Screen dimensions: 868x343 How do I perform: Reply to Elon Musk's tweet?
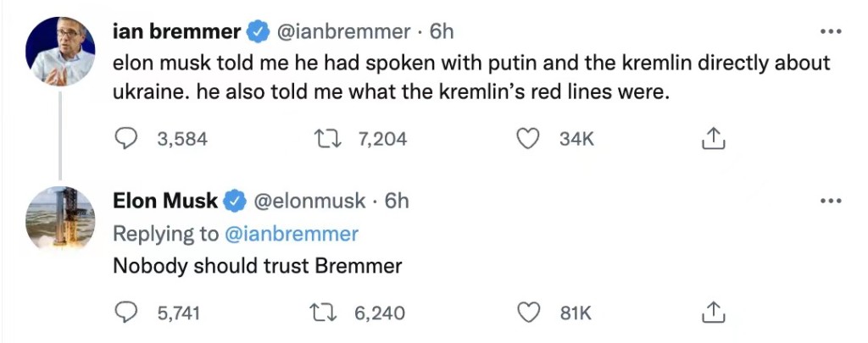pyautogui.click(x=125, y=313)
